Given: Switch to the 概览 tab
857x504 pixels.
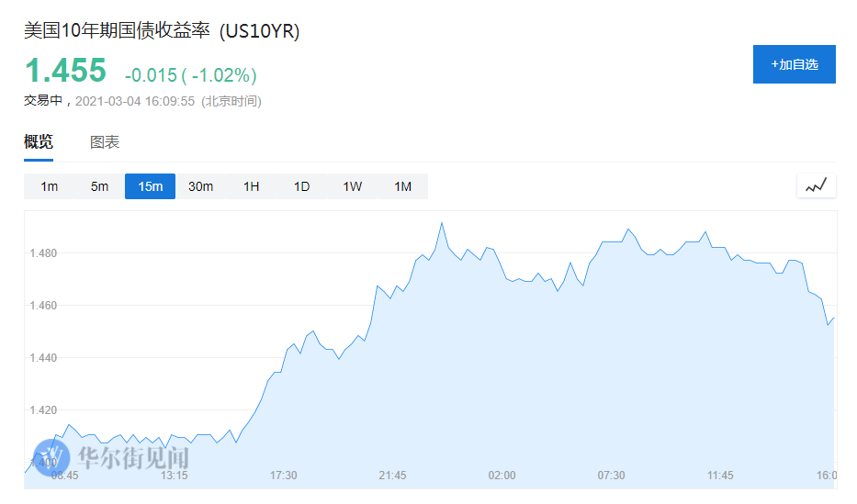Looking at the screenshot, I should tap(39, 142).
